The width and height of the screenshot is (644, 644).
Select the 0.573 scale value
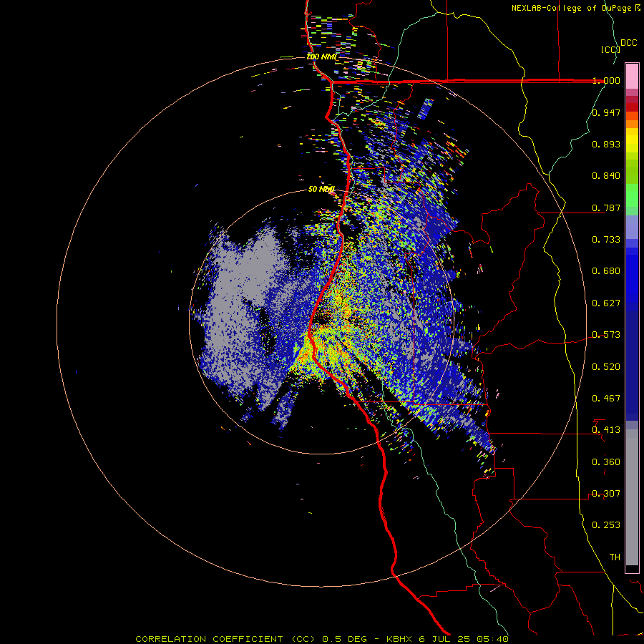606,335
